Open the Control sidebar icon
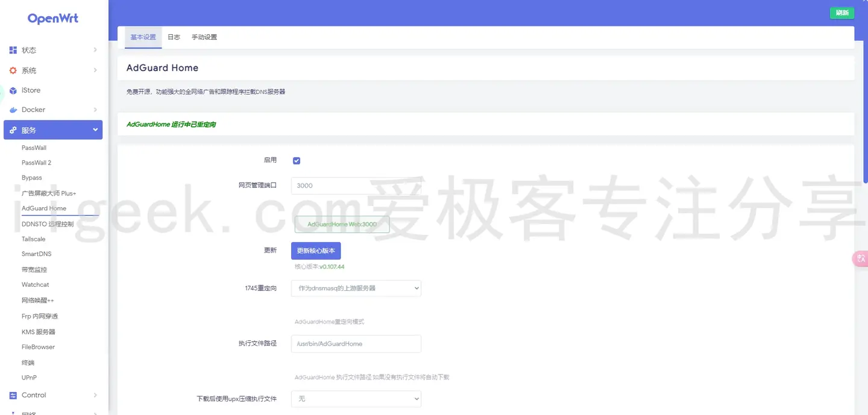Viewport: 868px width, 415px height. tap(13, 395)
